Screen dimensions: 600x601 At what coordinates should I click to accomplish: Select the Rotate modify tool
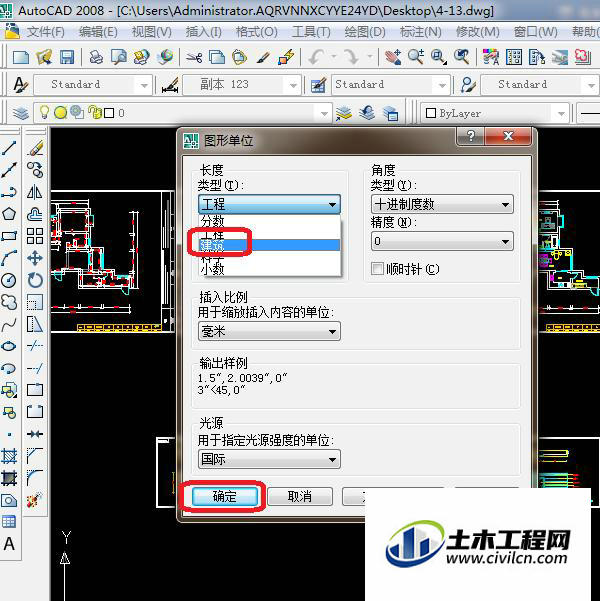point(35,280)
